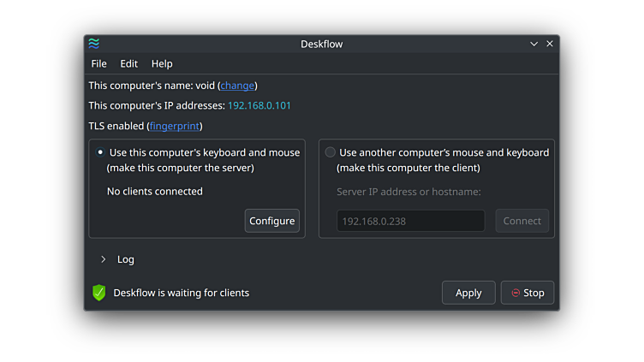Click the green shield security status icon
This screenshot has height=362, width=644.
point(99,293)
